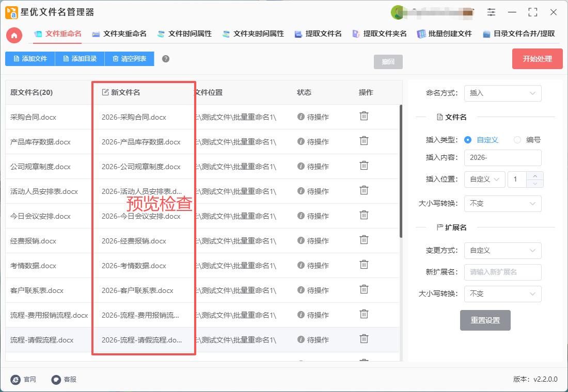The width and height of the screenshot is (568, 392).
Task: Click 原文件名(20) column header
Action: coord(31,92)
